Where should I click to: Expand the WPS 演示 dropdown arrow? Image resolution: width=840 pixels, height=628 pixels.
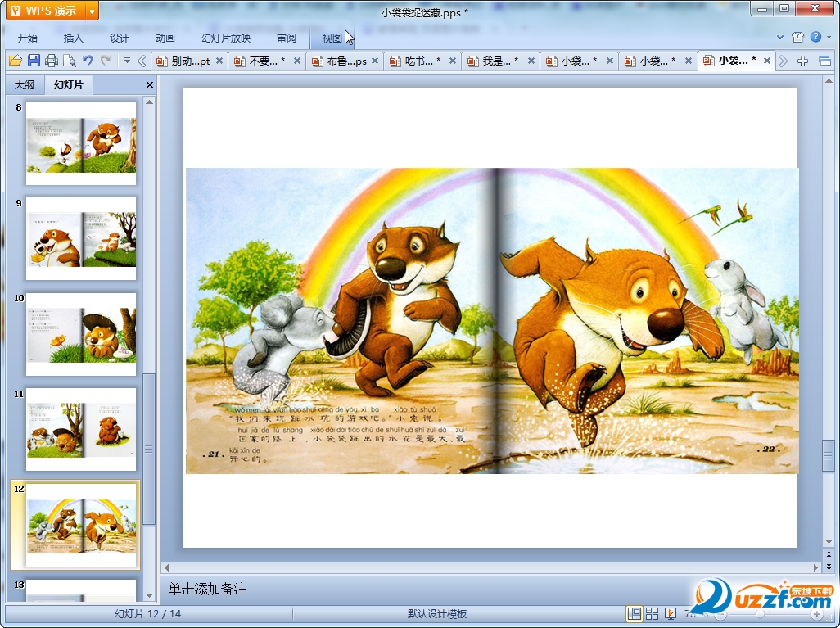[x=92, y=10]
